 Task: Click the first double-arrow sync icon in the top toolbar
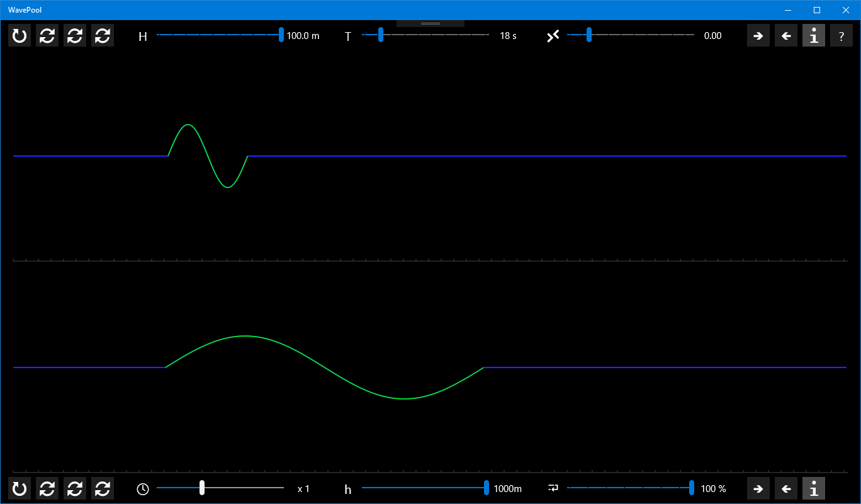pos(47,36)
